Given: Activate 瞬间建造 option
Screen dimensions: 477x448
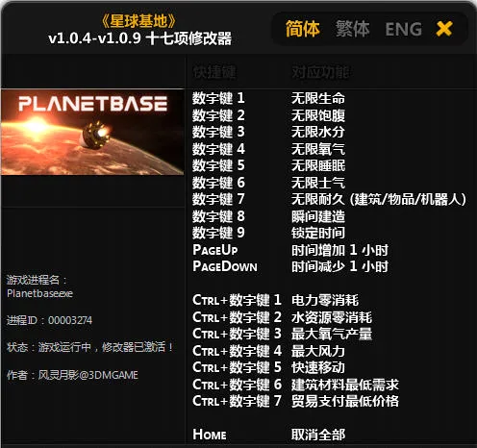Looking at the screenshot, I should (x=318, y=216).
